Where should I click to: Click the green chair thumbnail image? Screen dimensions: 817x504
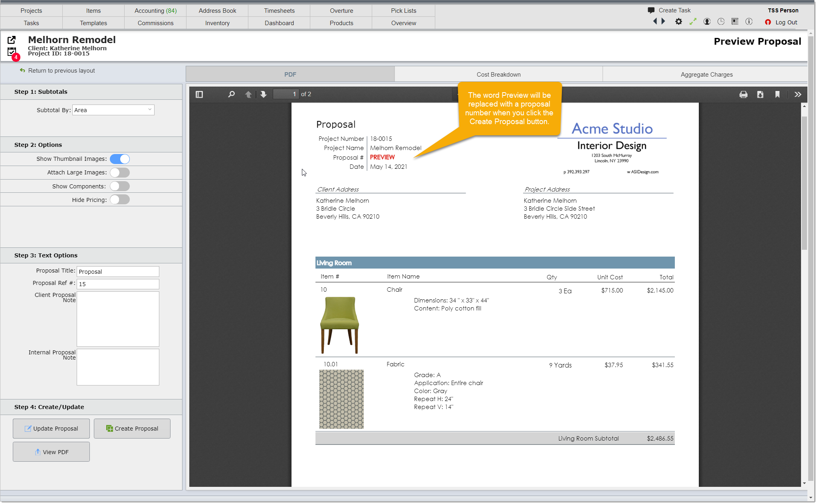coord(339,325)
